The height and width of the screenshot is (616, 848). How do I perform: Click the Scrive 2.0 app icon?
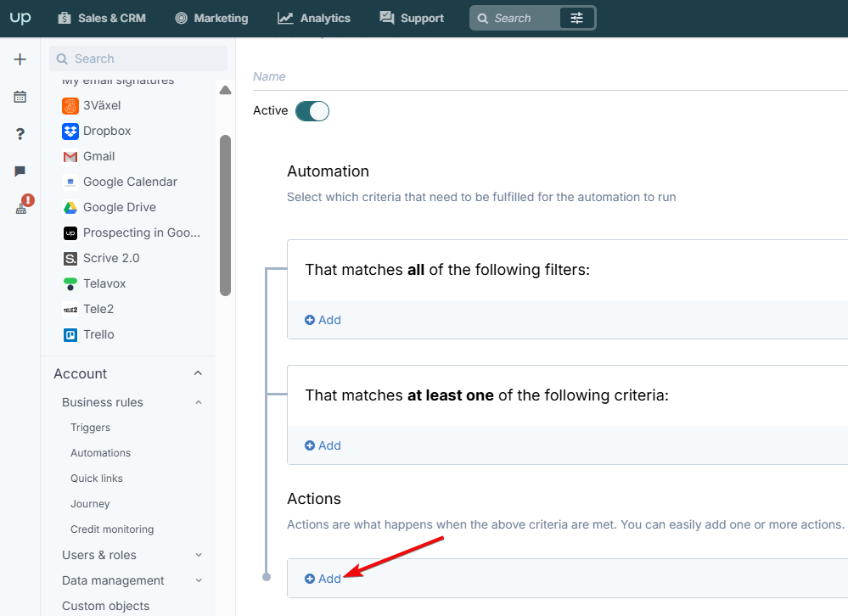coord(70,258)
